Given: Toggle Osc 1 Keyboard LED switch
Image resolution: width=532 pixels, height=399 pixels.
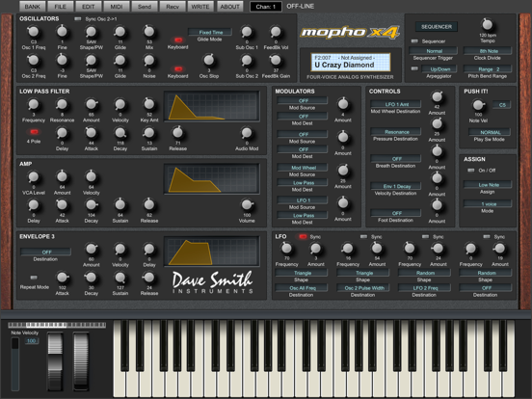Looking at the screenshot, I should [177, 40].
